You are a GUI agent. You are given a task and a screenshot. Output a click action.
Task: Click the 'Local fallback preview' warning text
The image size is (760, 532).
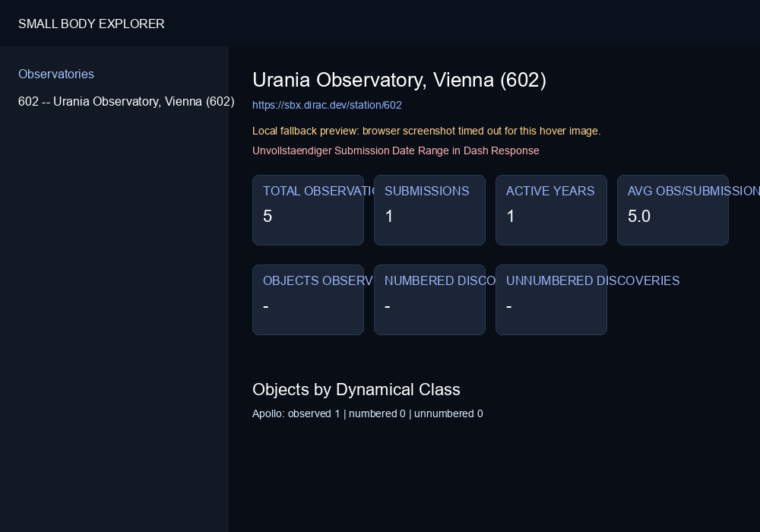[x=426, y=131]
